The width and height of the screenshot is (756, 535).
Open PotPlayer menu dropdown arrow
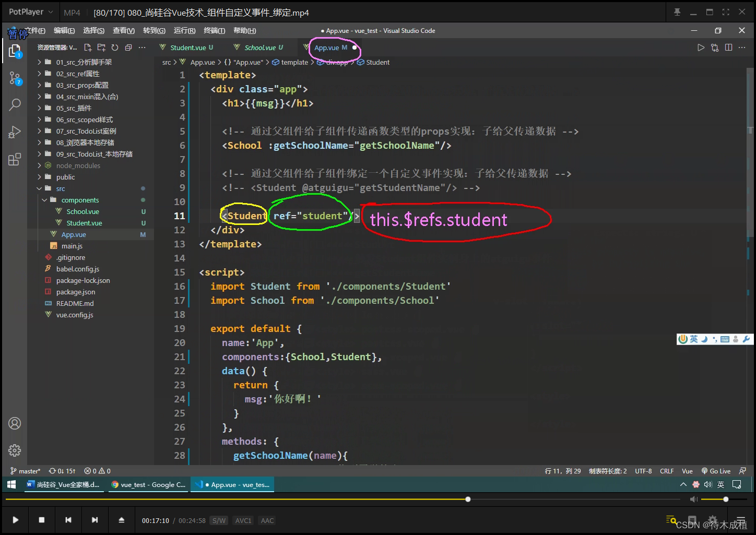pyautogui.click(x=51, y=12)
